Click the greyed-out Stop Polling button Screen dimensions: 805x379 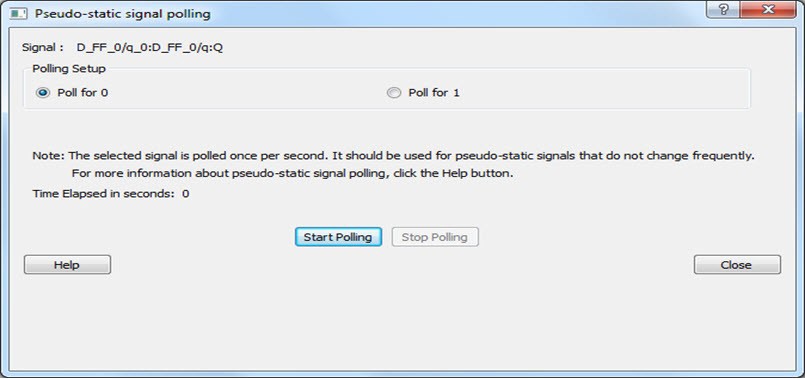435,237
